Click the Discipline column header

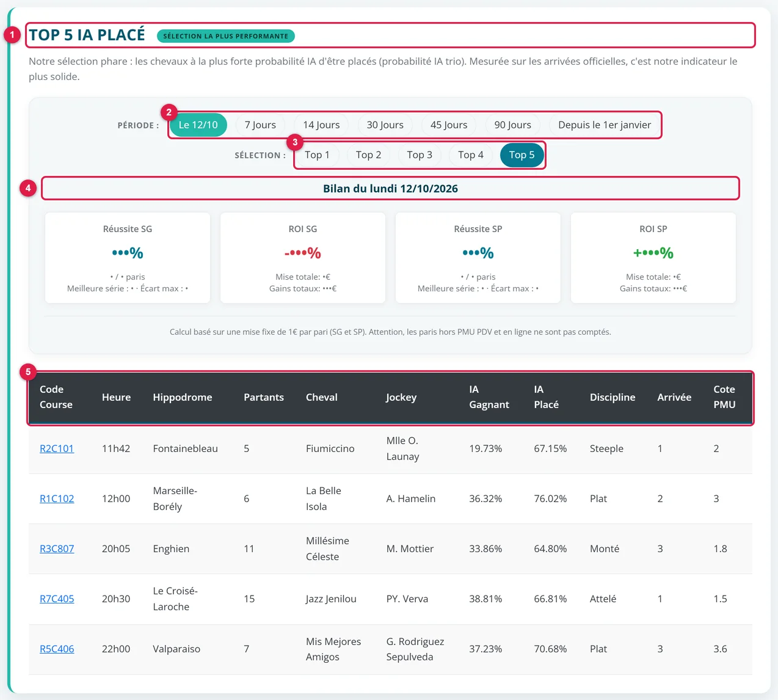click(613, 397)
